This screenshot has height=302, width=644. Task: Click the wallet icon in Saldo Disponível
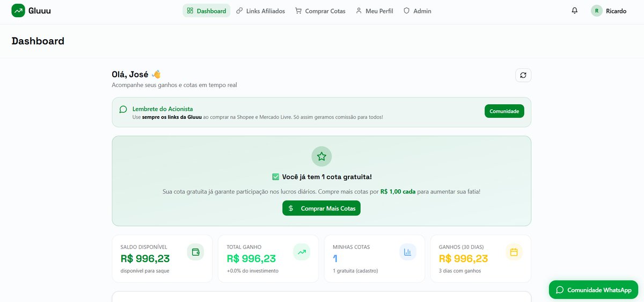point(195,252)
